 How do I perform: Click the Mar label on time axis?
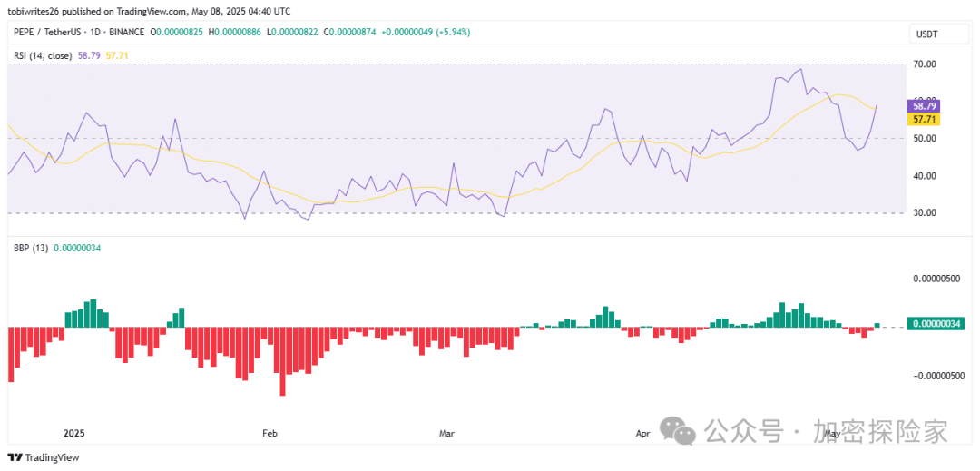[446, 433]
